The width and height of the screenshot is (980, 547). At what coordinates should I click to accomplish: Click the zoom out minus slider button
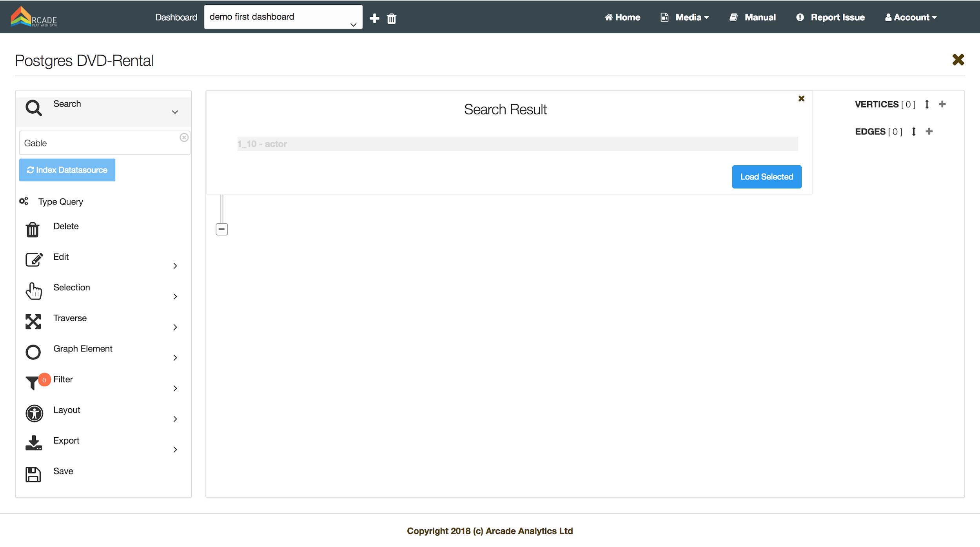click(x=222, y=229)
